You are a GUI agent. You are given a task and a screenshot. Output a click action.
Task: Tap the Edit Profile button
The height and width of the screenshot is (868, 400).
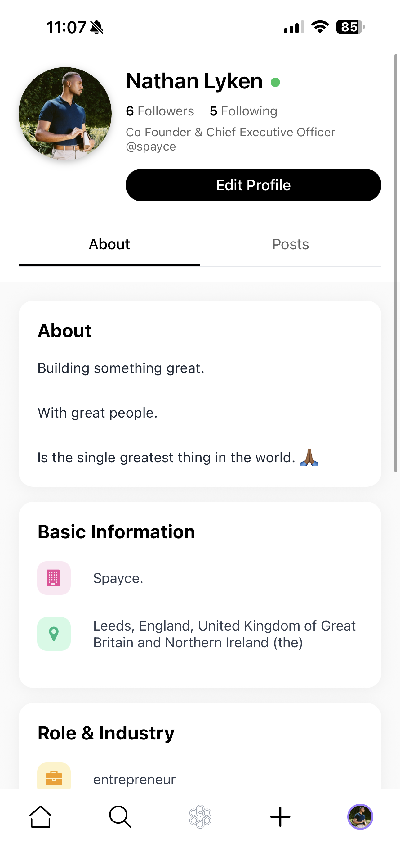point(253,185)
